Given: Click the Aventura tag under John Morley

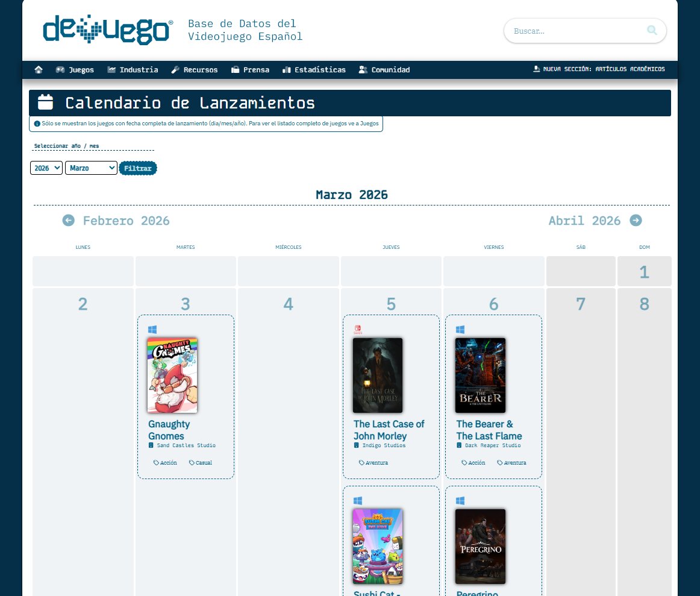Looking at the screenshot, I should pos(373,463).
